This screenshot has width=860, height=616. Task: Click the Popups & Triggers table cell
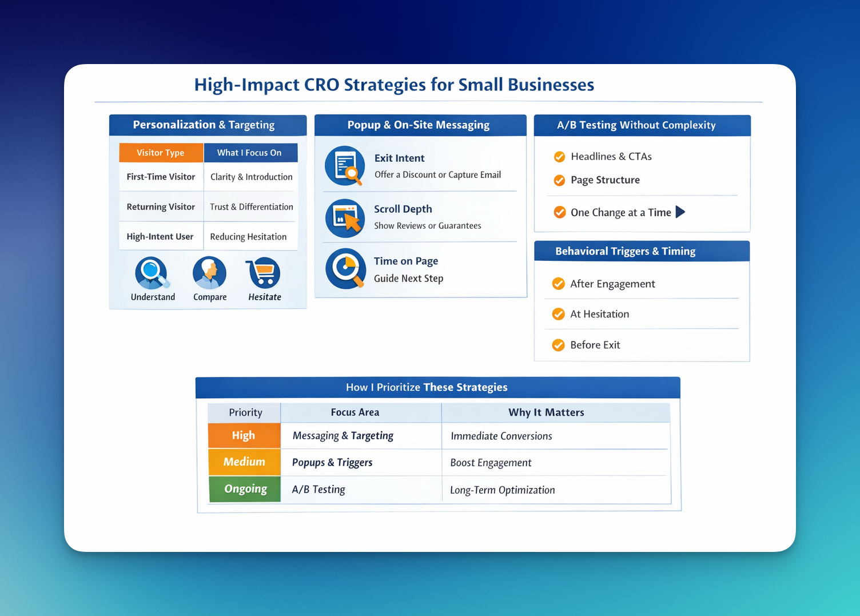click(332, 462)
